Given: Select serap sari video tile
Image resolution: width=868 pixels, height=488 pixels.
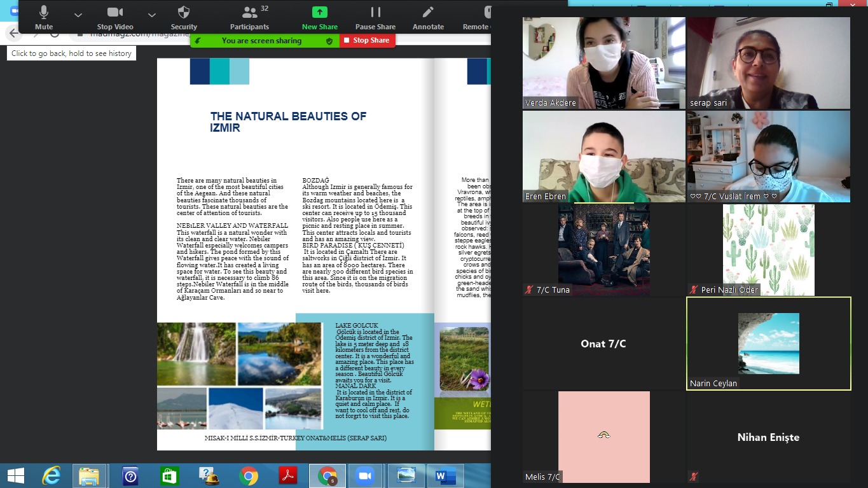Looking at the screenshot, I should [768, 63].
